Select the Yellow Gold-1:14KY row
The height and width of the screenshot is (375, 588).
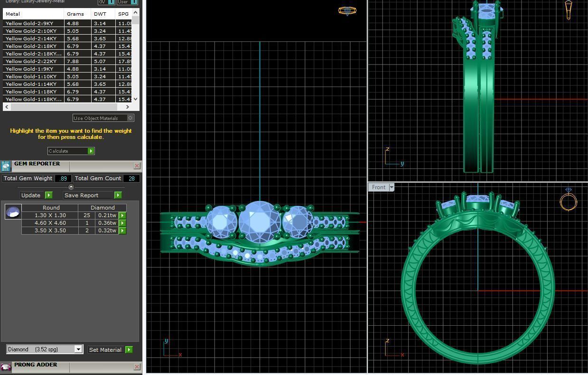click(67, 84)
